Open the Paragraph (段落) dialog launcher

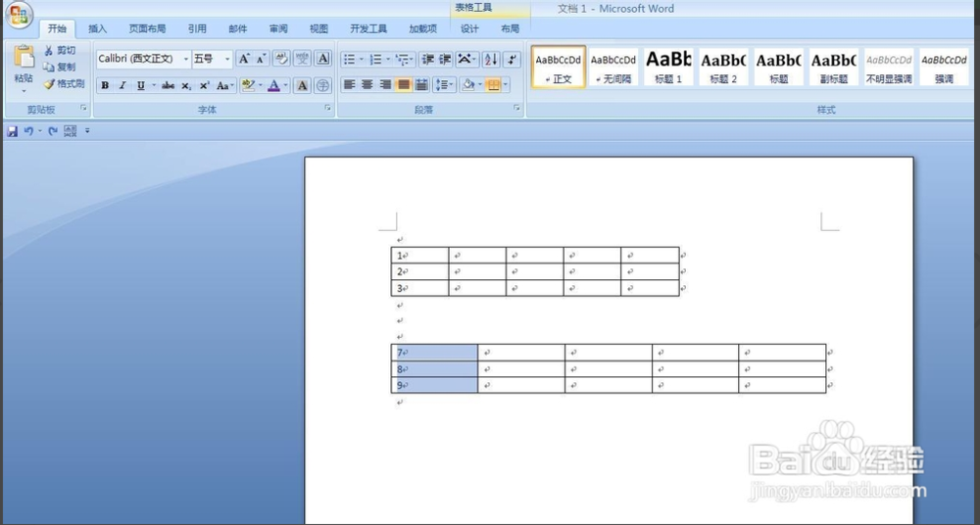coord(516,108)
